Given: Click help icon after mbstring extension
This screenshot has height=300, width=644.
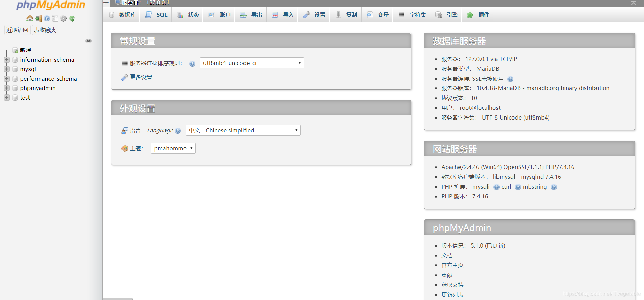Looking at the screenshot, I should pyautogui.click(x=554, y=187).
